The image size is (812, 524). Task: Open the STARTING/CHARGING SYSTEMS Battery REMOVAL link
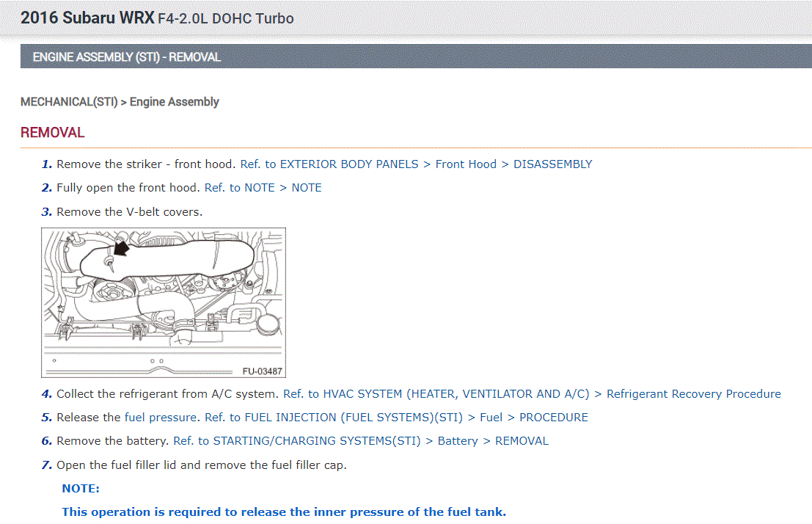[x=360, y=441]
